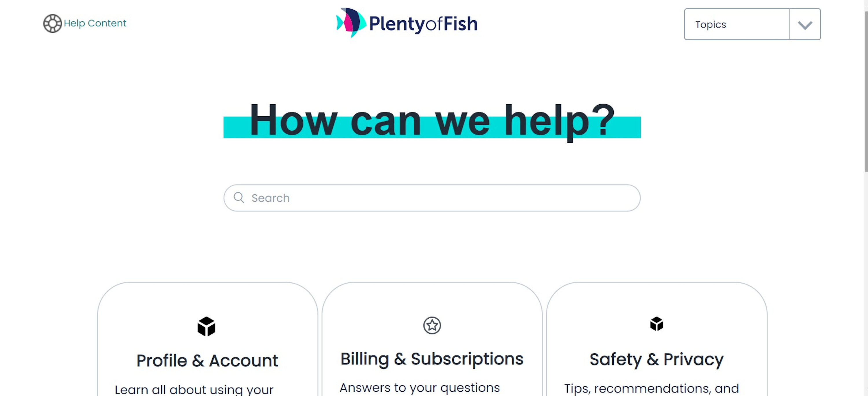This screenshot has height=396, width=868.
Task: Click 'Learn all about using your' description
Action: 194,389
